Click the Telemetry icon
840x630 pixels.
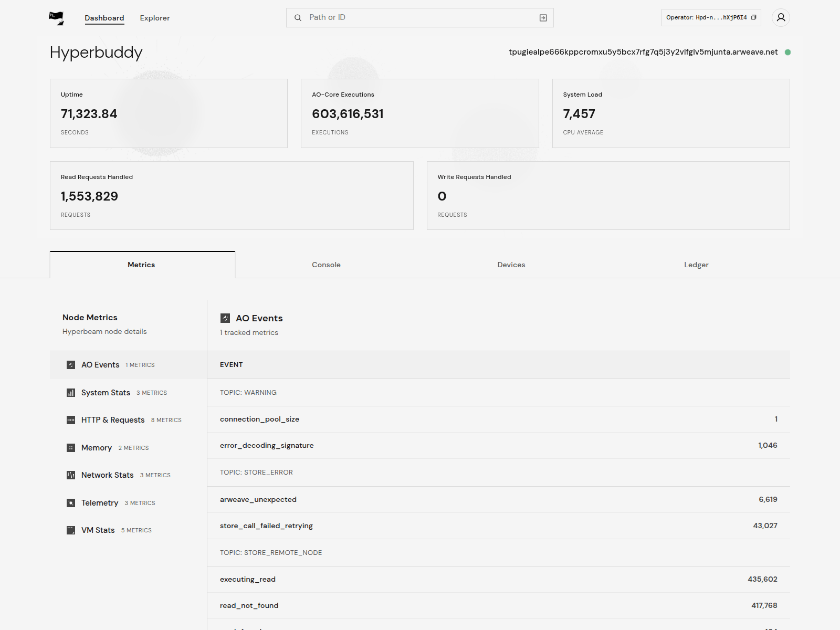pos(71,503)
